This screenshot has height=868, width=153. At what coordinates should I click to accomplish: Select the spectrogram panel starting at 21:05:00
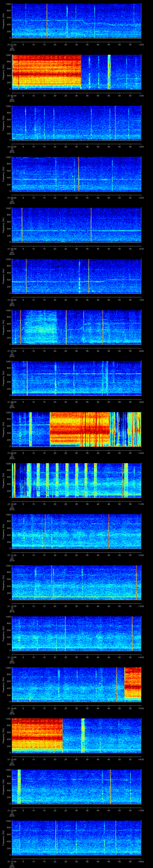click(77, 225)
